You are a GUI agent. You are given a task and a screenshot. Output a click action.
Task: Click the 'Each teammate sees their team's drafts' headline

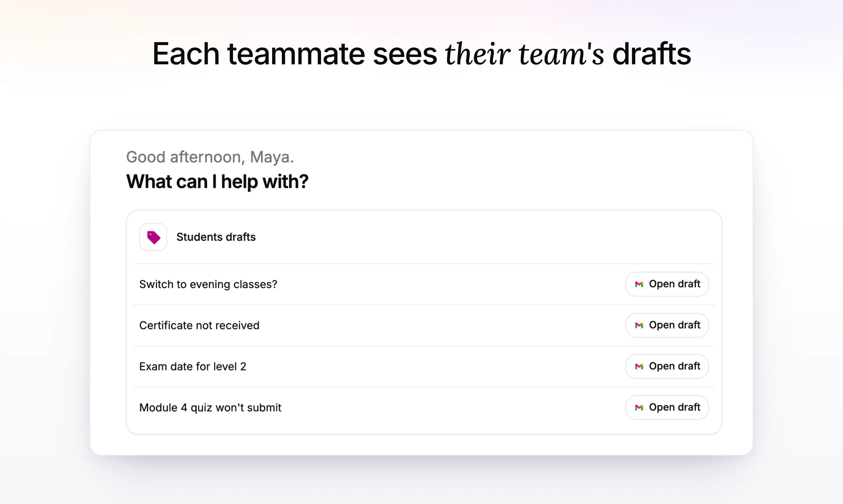tap(421, 54)
